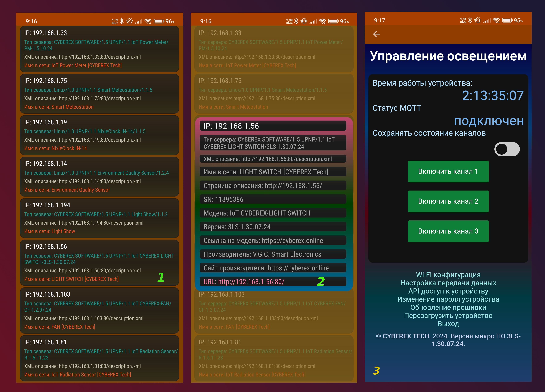Select the 192.168.1.19 NixieClock IN-14 card in the first screen
Viewport: 545px width, 392px height.
pyautogui.click(x=99, y=135)
